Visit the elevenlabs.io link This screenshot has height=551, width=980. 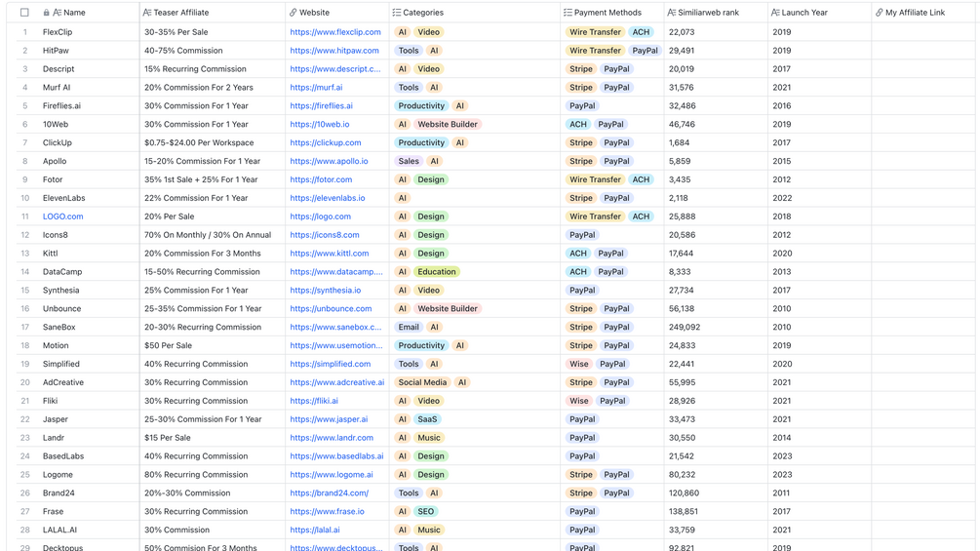click(x=328, y=198)
